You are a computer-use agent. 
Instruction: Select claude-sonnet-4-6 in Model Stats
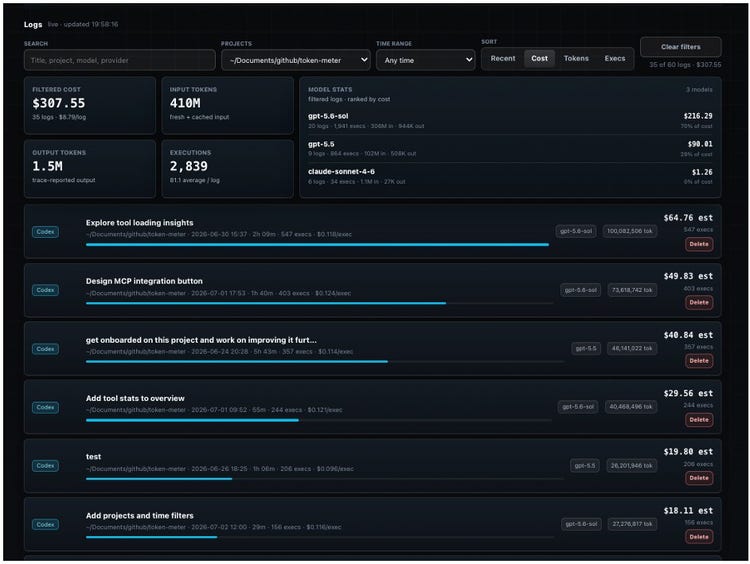(x=510, y=177)
